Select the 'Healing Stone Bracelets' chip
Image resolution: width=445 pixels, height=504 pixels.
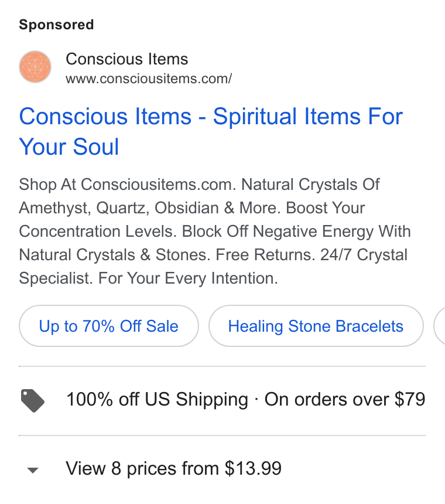[x=316, y=326]
